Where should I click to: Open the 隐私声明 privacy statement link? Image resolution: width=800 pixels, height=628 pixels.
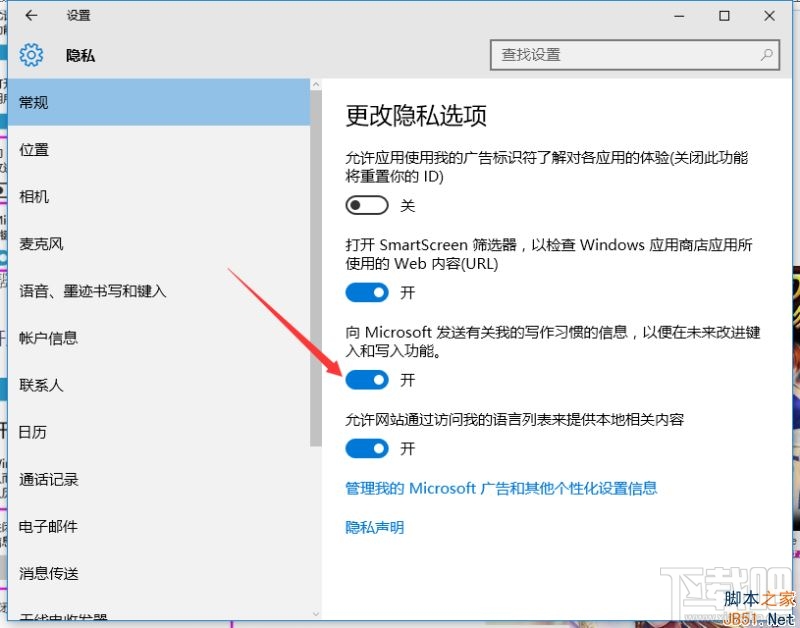[x=373, y=527]
